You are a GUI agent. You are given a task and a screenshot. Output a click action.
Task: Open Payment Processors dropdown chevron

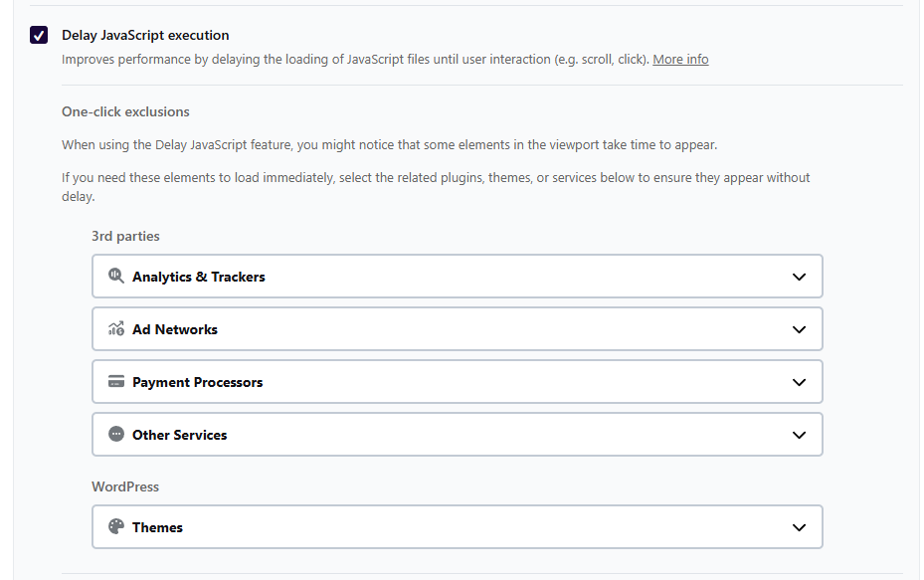(x=799, y=382)
